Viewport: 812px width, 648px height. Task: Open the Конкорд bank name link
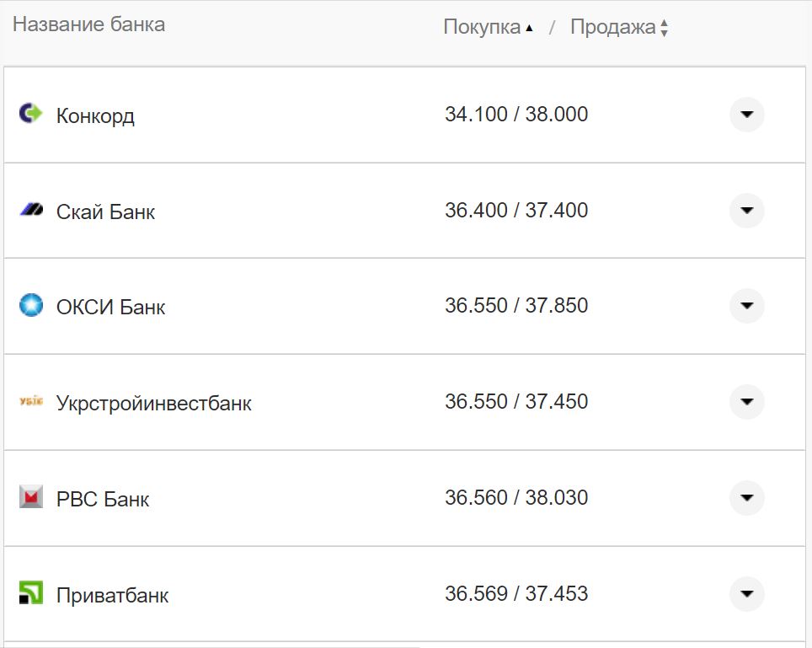[x=95, y=115]
